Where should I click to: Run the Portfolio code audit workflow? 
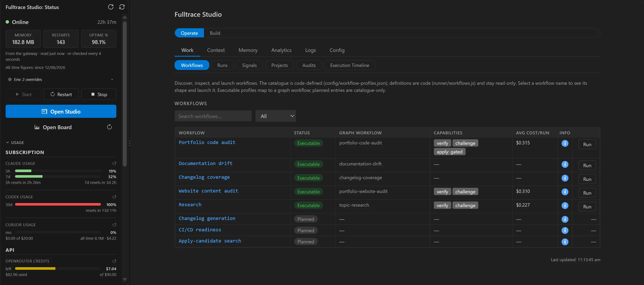coord(587,144)
